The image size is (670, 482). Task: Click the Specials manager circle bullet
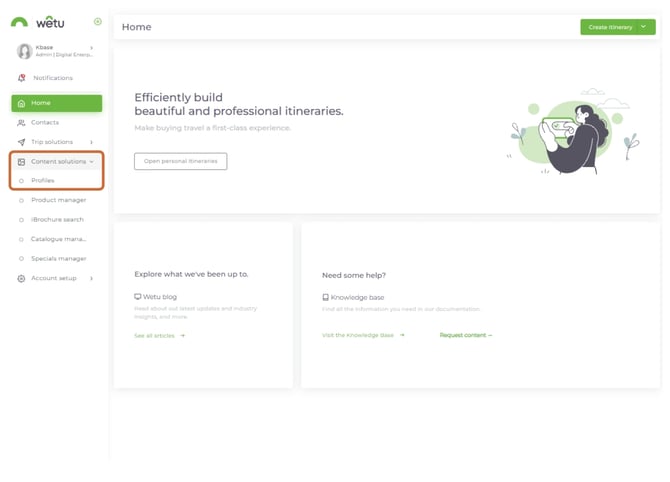click(21, 259)
